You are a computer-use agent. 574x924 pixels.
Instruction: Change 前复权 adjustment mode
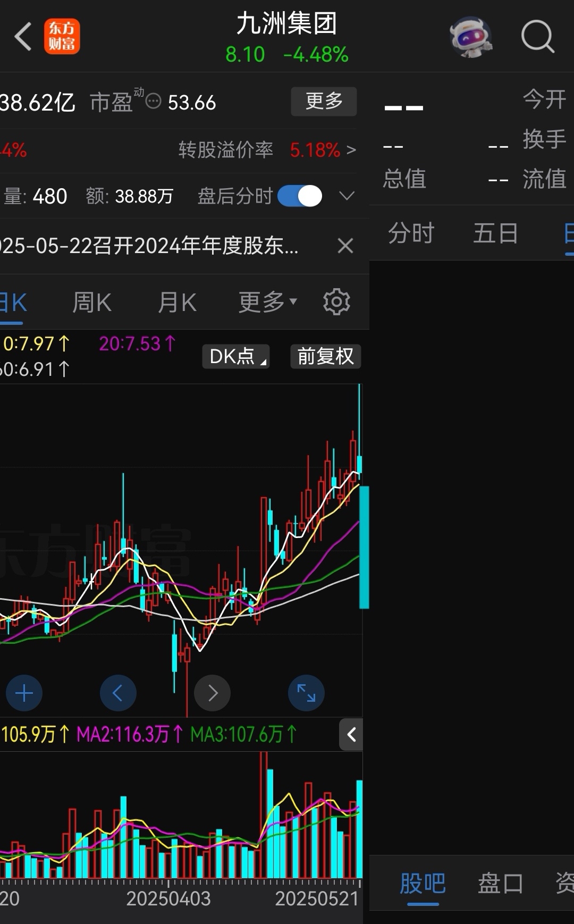(x=325, y=356)
